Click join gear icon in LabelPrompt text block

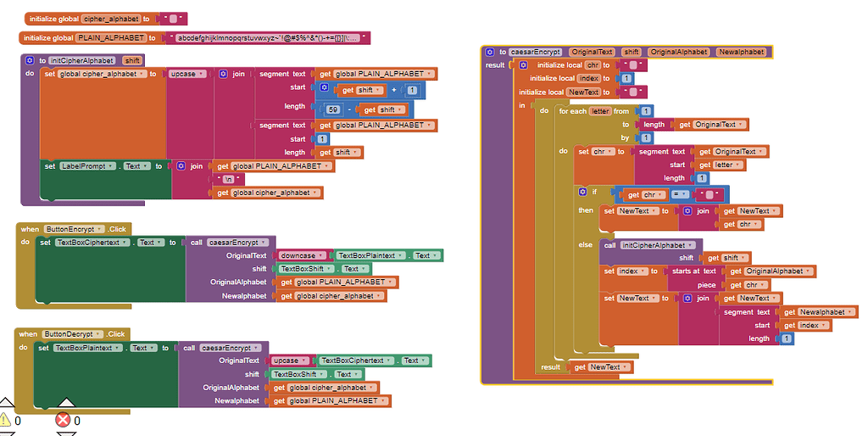[x=180, y=166]
